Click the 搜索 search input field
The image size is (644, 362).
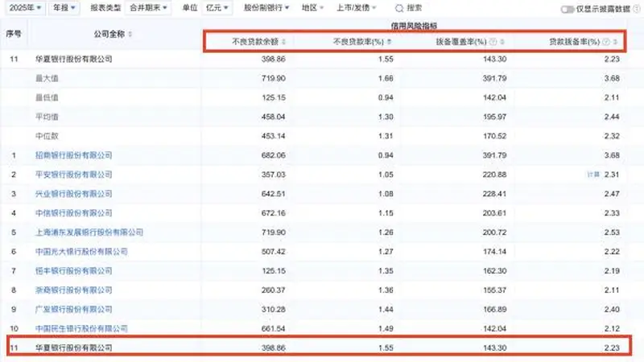point(415,8)
